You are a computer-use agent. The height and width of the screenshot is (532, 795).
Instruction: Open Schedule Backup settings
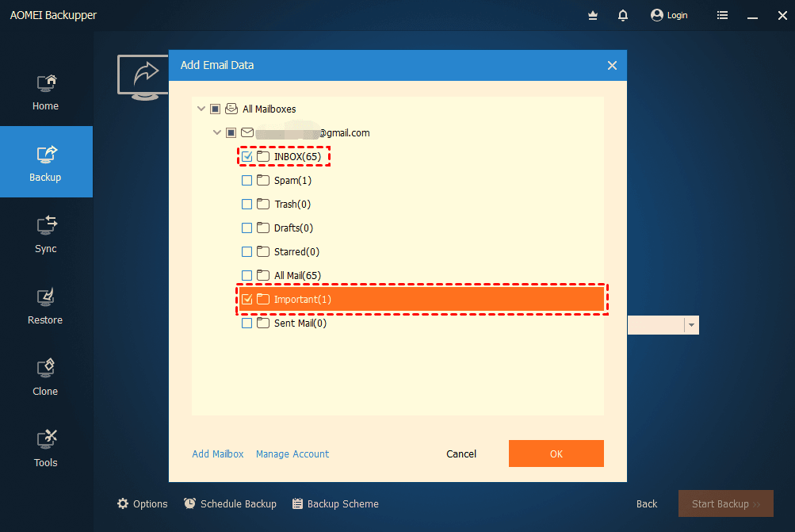(x=230, y=503)
